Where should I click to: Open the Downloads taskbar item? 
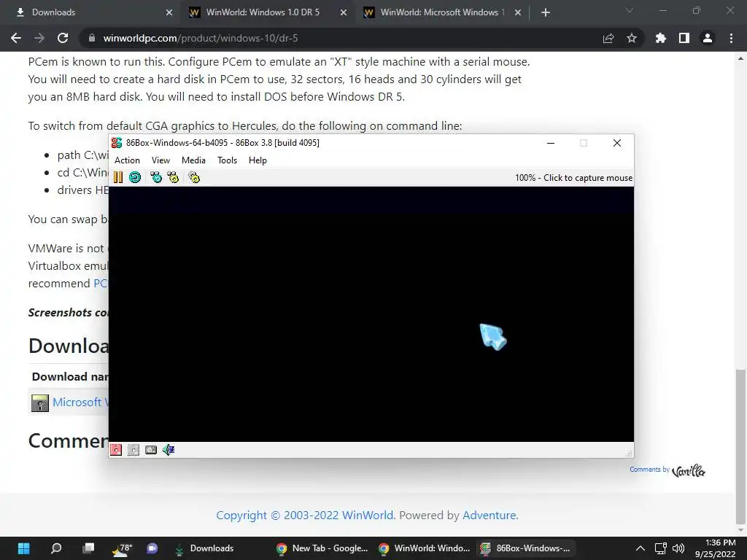point(205,548)
